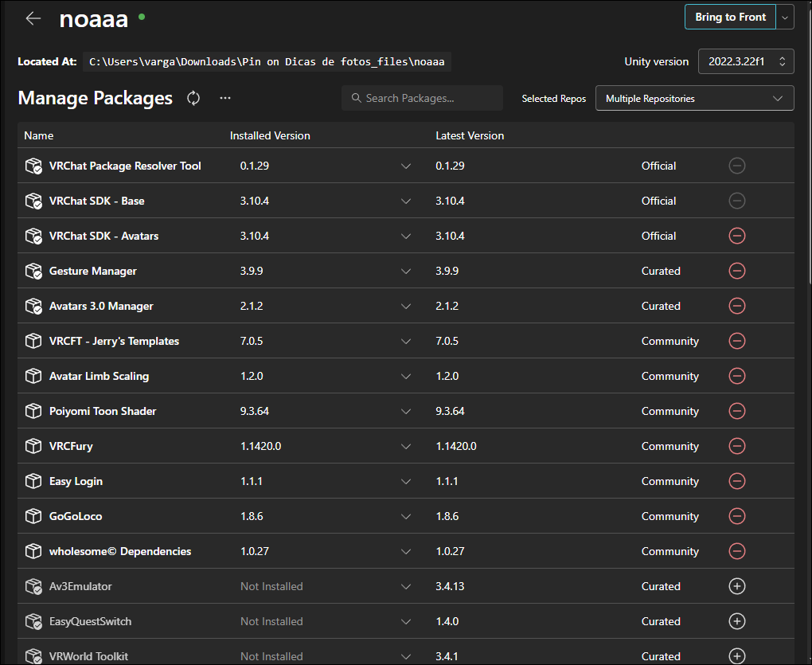Remove Avatar Limb Scaling package
Viewport: 812px width, 665px height.
736,376
